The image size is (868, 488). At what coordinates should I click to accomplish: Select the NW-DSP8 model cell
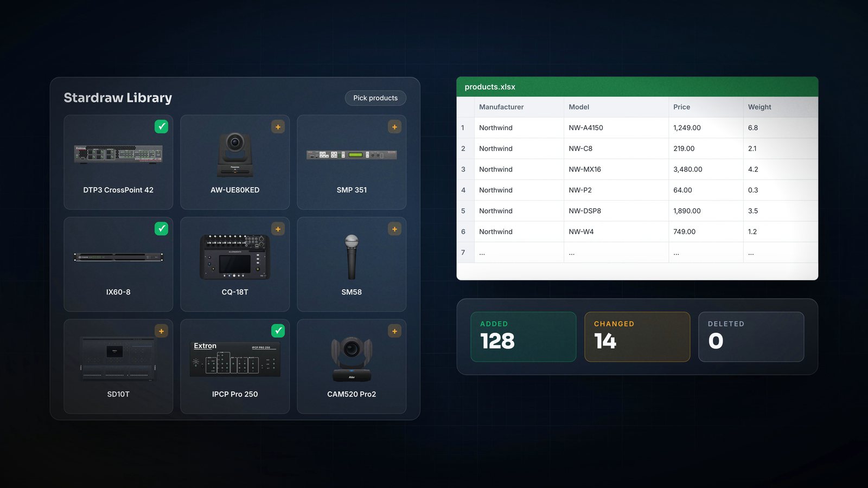tap(616, 211)
